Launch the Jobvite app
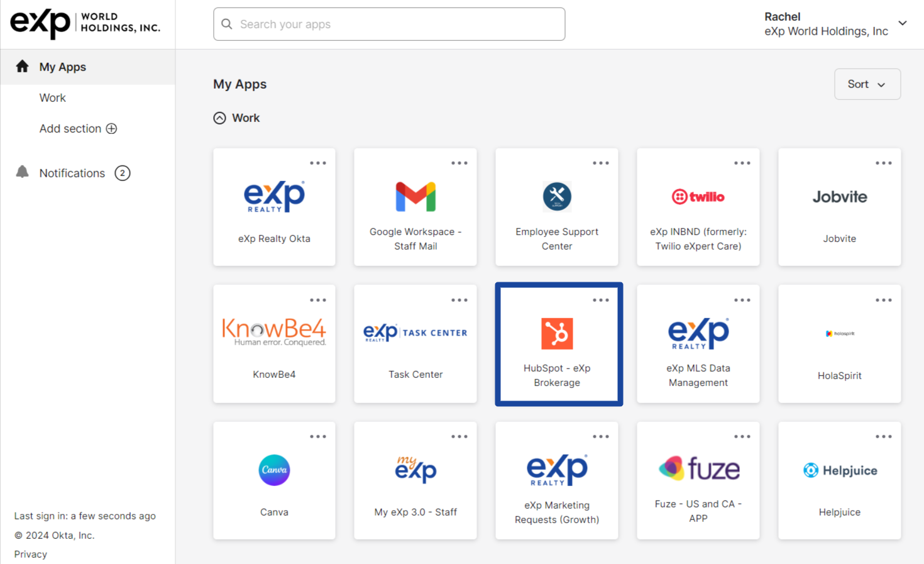Viewport: 924px width, 564px height. coord(840,207)
